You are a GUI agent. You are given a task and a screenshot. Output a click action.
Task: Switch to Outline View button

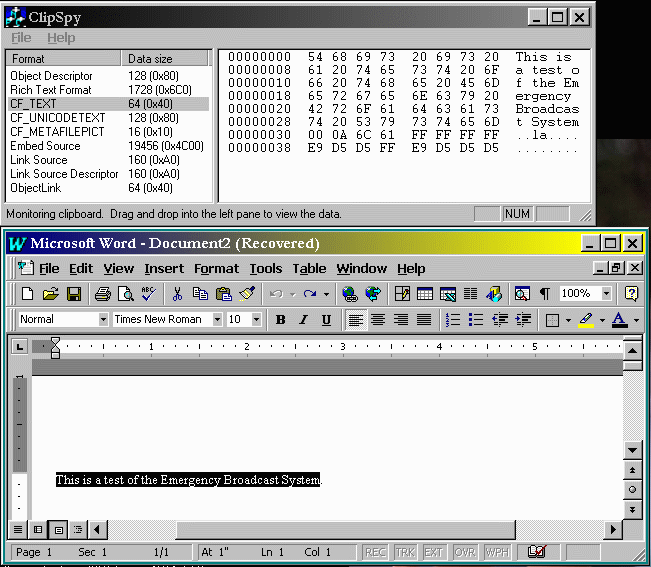click(78, 529)
